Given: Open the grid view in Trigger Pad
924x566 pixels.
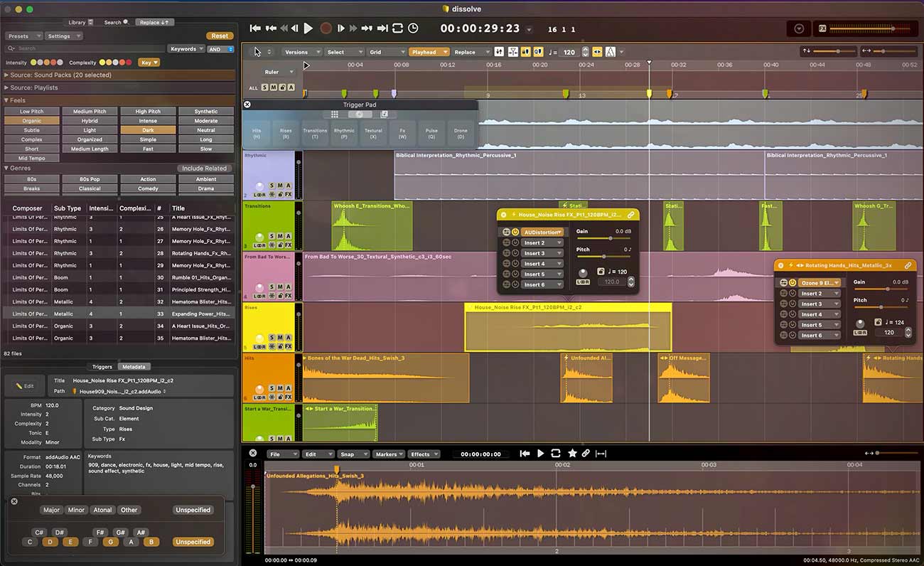Looking at the screenshot, I should pos(334,114).
